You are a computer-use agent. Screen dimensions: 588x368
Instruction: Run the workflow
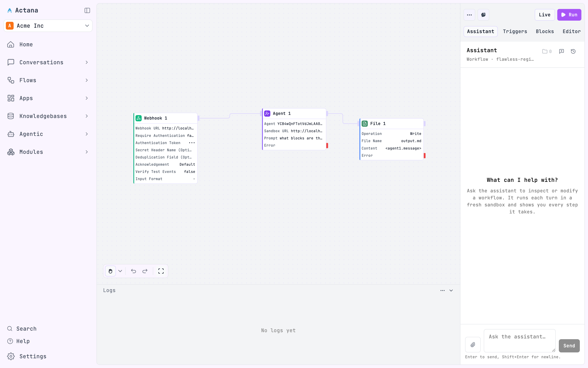click(x=569, y=15)
